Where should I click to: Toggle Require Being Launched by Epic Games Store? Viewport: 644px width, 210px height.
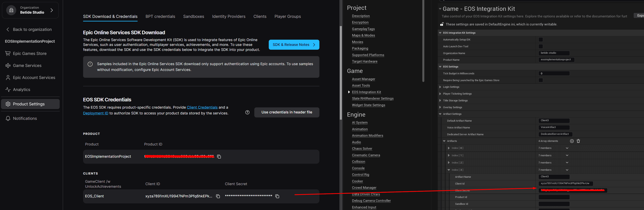[x=541, y=80]
